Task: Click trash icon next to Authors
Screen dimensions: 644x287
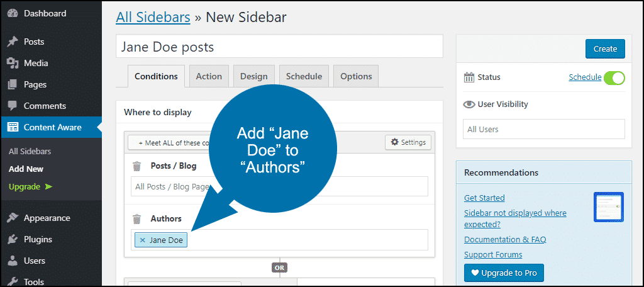Action: coord(136,219)
